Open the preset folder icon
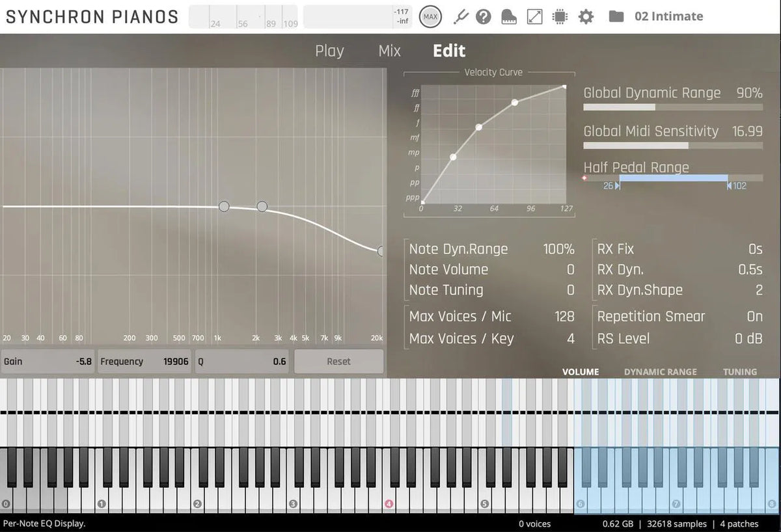Screen dimensions: 781x532 tap(616, 16)
